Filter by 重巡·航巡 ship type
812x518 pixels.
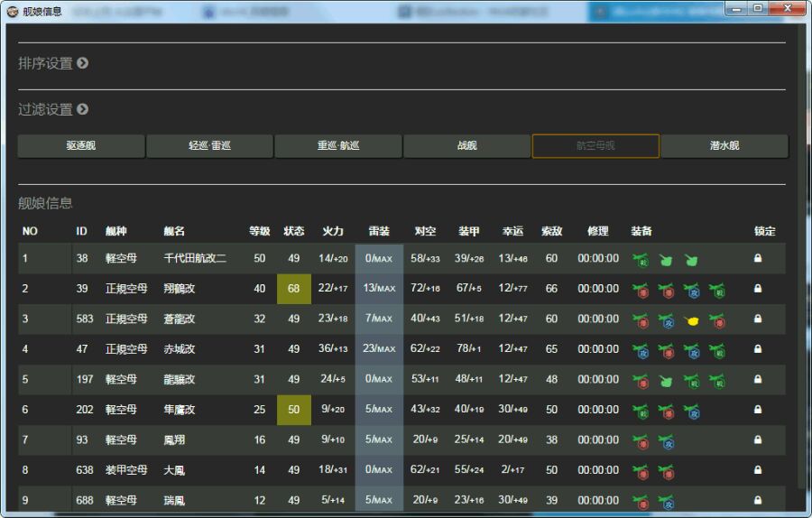point(338,145)
